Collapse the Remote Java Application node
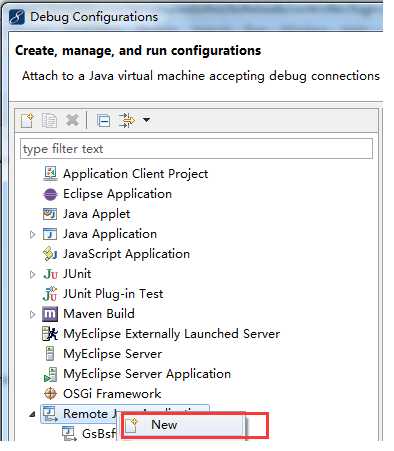This screenshot has width=394, height=451. click(32, 414)
